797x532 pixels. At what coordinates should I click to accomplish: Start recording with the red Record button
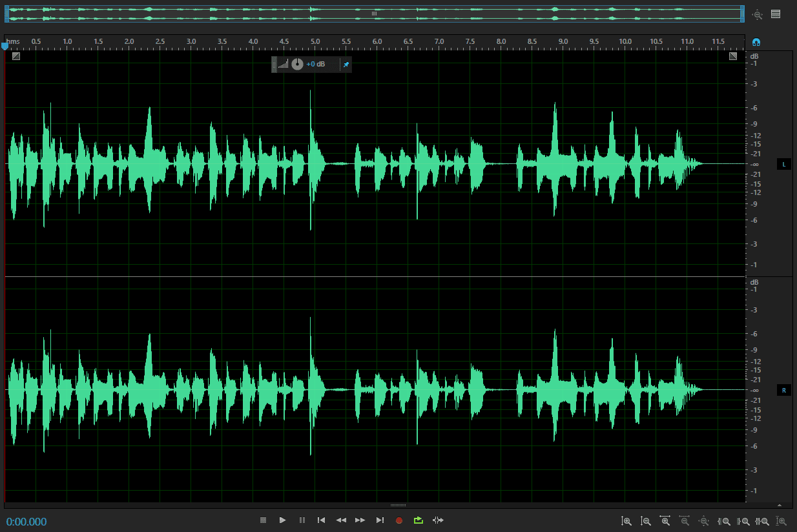point(399,520)
